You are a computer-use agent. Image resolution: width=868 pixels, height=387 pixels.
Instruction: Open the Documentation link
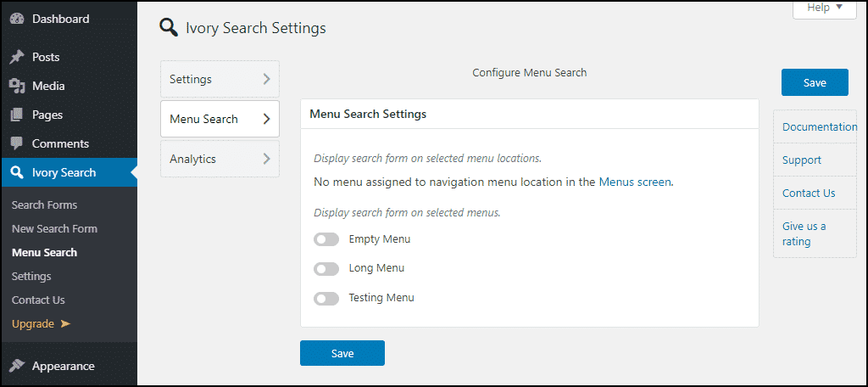[820, 126]
